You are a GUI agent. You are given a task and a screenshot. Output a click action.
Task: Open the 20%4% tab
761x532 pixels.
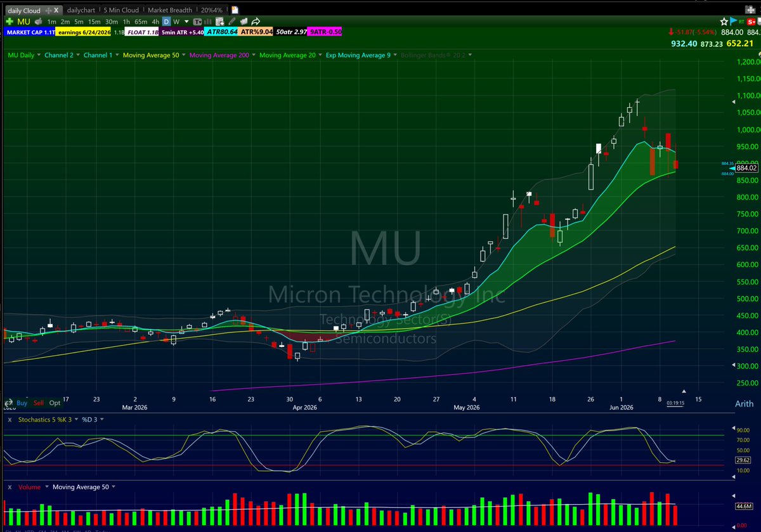pyautogui.click(x=212, y=10)
